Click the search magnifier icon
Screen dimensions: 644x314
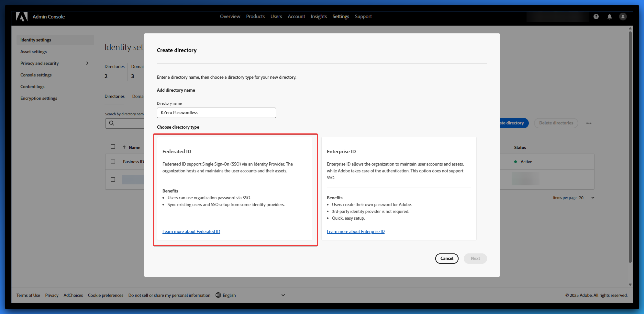click(112, 123)
